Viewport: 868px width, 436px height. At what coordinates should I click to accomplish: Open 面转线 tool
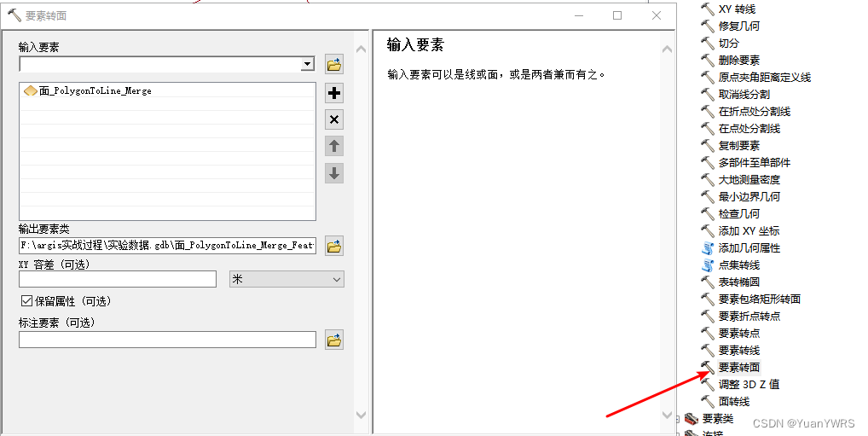(x=733, y=402)
